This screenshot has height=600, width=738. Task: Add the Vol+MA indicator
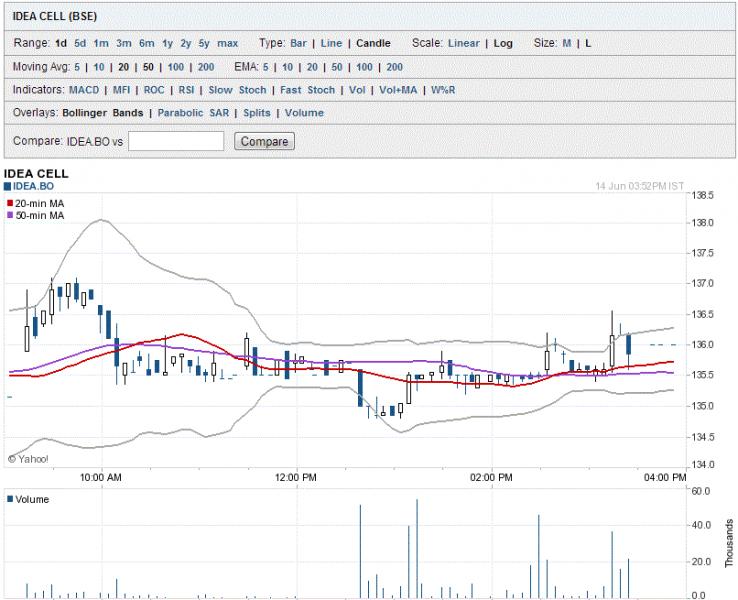(x=398, y=90)
